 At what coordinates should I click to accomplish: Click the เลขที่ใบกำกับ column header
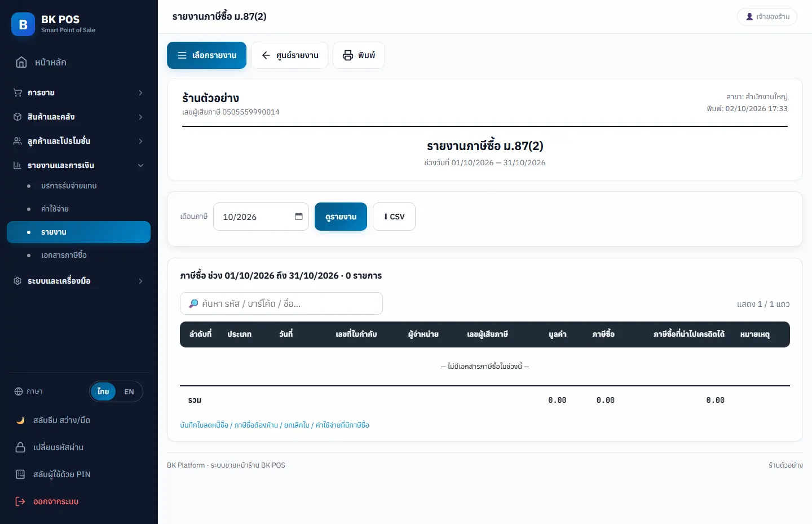[x=356, y=334]
